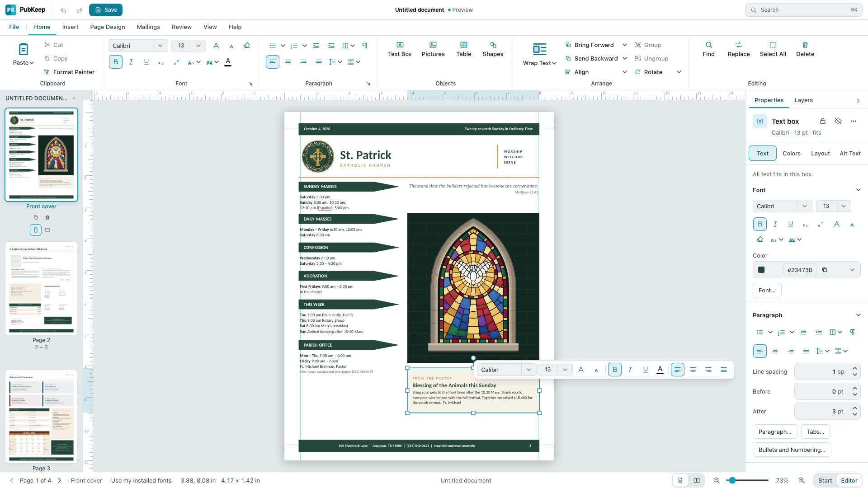
Task: Click the Save button
Action: point(106,10)
